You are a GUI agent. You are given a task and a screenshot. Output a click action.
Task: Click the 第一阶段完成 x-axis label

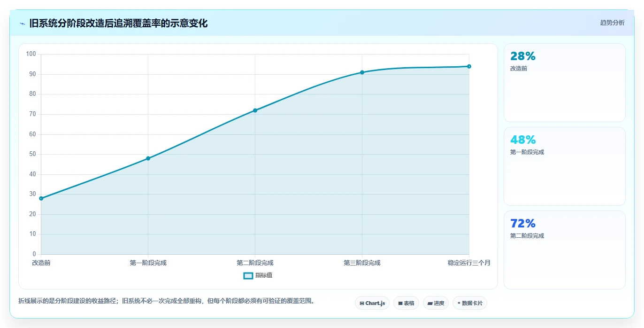(148, 263)
